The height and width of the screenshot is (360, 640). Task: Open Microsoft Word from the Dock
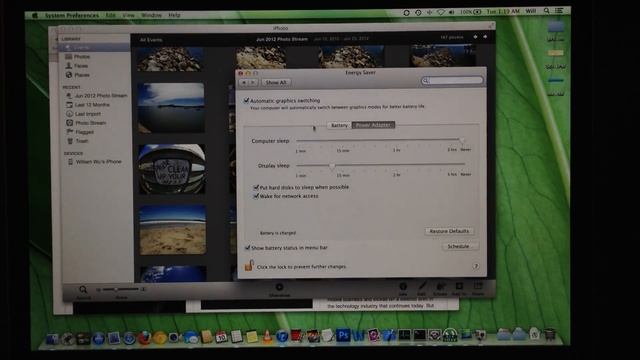click(x=358, y=336)
